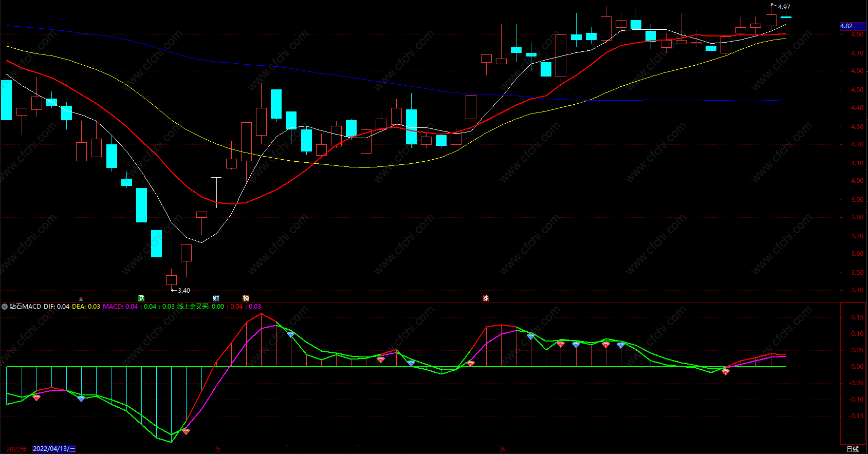
Task: Click the latest candlestick beside the 4.97 label
Action: point(786,17)
